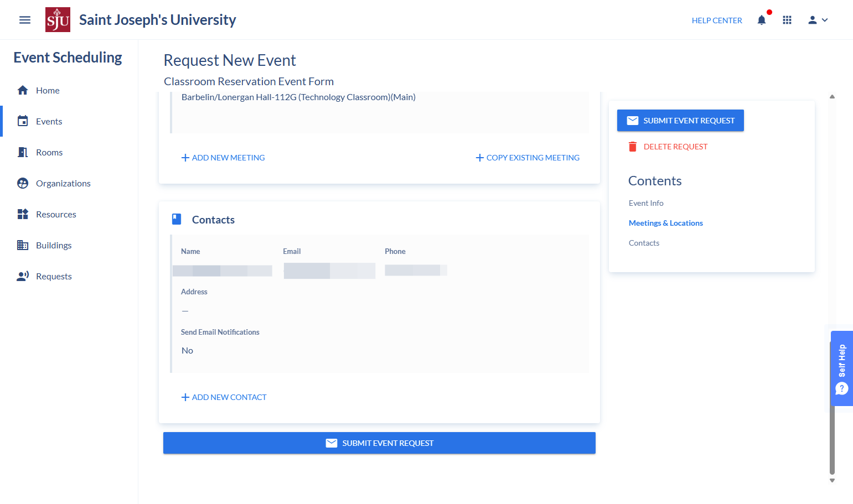Click the Contacts section book icon
This screenshot has width=853, height=504.
pyautogui.click(x=177, y=219)
